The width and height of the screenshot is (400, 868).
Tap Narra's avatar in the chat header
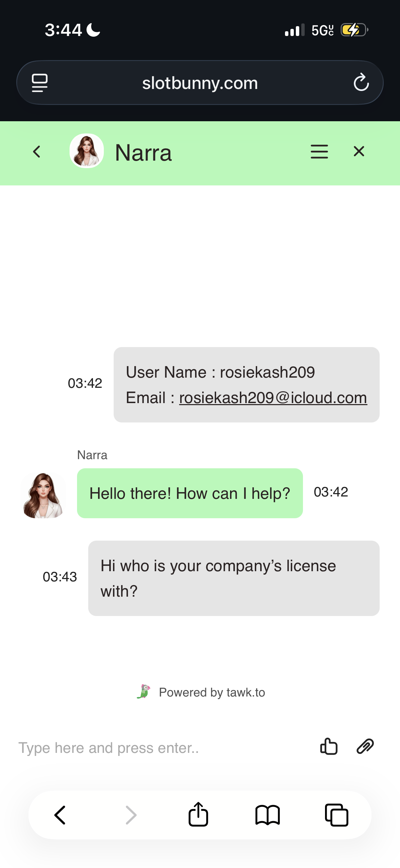(87, 151)
